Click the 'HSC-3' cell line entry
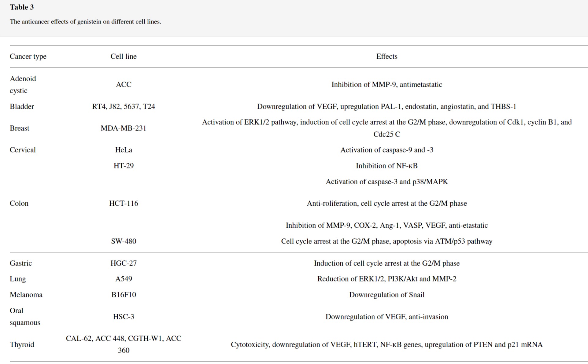The image size is (588, 364). 124,317
